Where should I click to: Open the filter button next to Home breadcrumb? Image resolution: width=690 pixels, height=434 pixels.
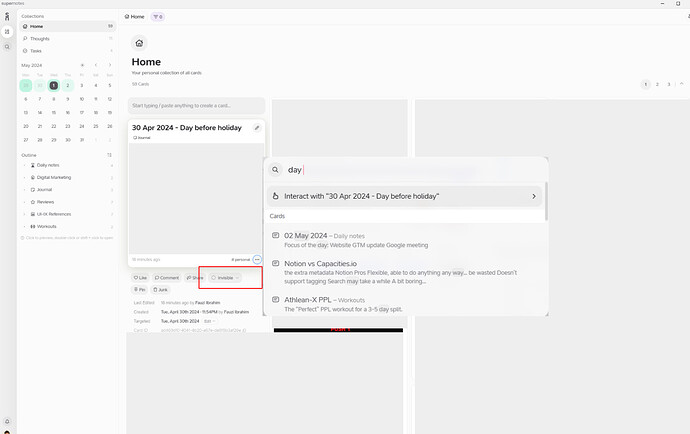coord(158,17)
